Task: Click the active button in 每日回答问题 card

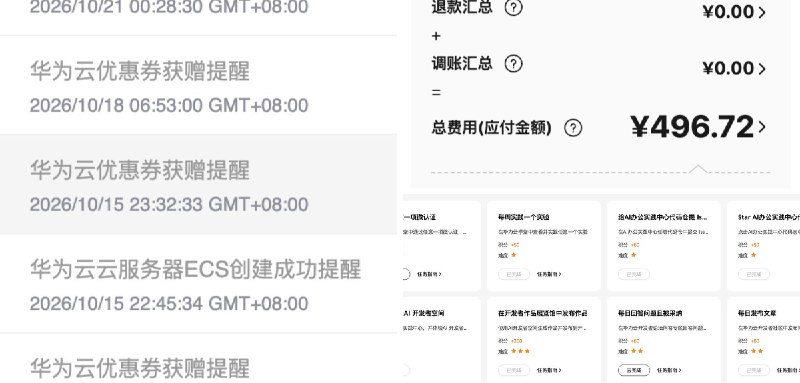Action: [x=634, y=370]
